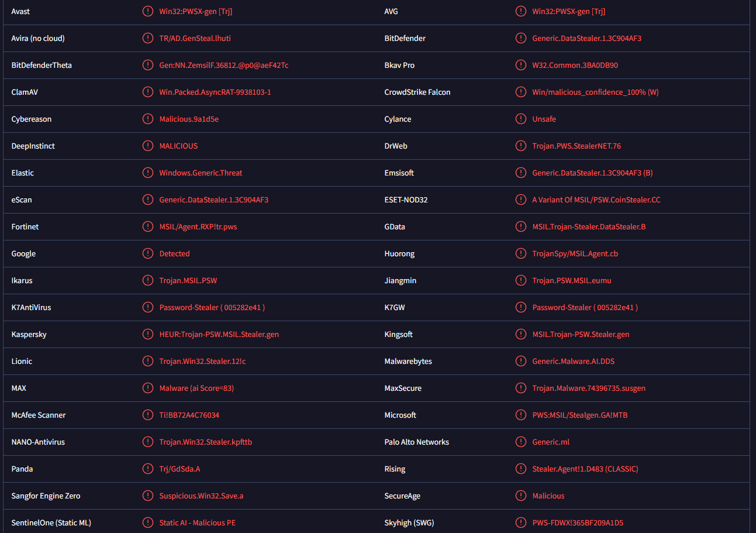The height and width of the screenshot is (533, 756).
Task: Click the warning icon for Malwarebytes result
Action: tap(521, 361)
